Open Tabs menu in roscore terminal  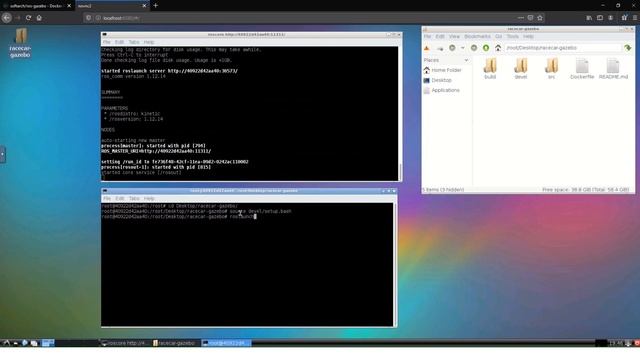tap(134, 42)
